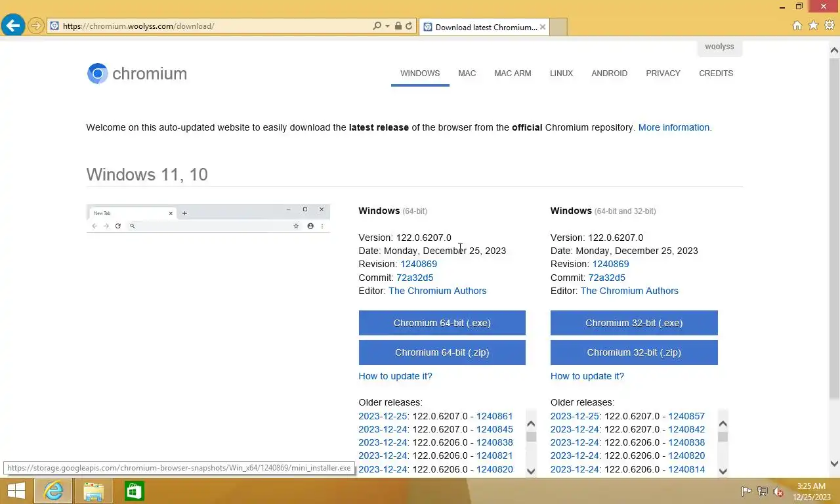Download Chromium 64-bit (.exe)

pyautogui.click(x=442, y=323)
